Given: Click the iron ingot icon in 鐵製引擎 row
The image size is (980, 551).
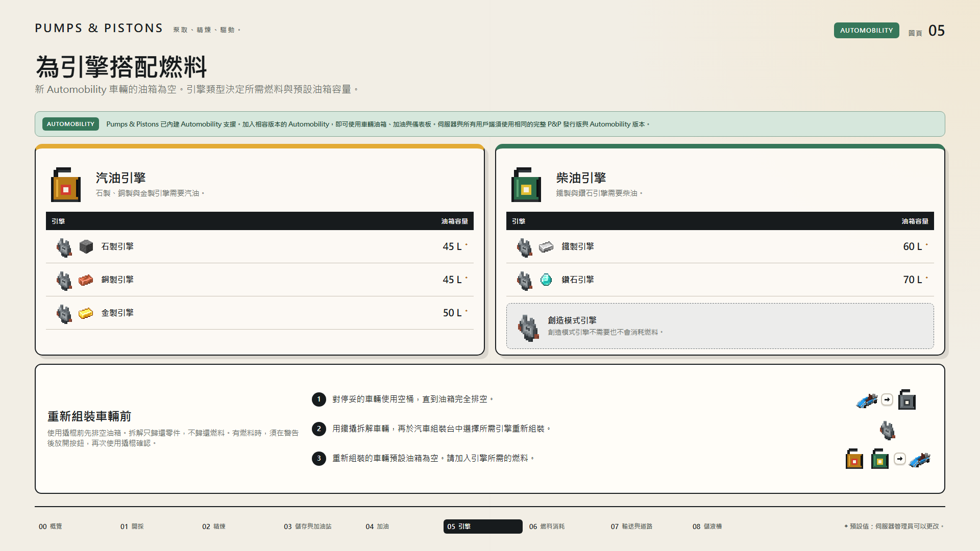Looking at the screenshot, I should (546, 247).
